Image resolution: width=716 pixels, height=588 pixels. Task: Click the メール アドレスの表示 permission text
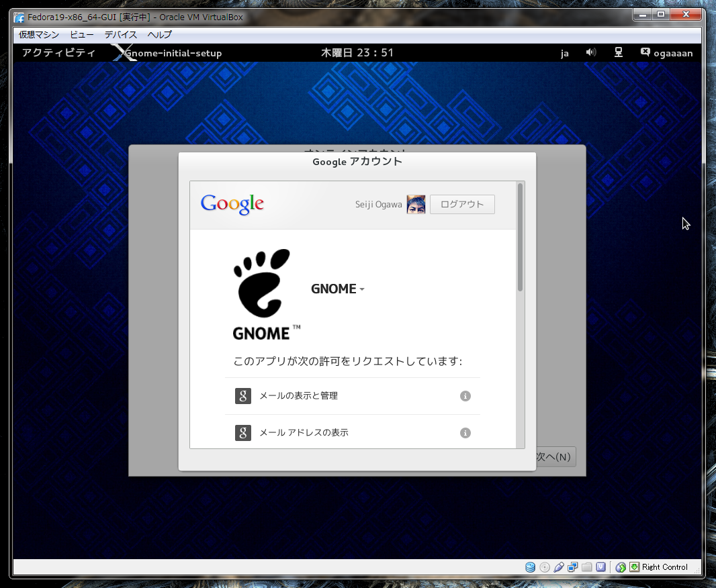click(304, 433)
